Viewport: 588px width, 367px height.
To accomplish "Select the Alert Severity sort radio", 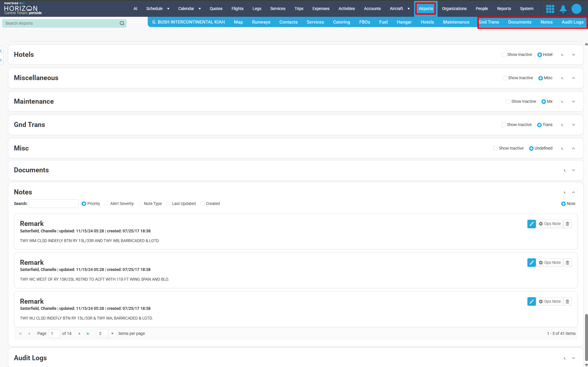I will 107,204.
